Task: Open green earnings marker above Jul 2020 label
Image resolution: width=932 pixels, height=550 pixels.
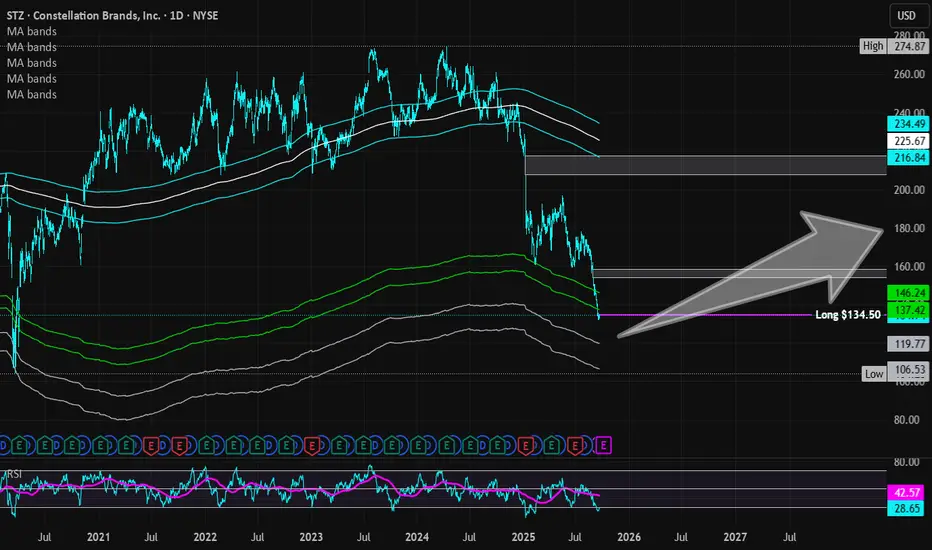Action: coord(45,445)
